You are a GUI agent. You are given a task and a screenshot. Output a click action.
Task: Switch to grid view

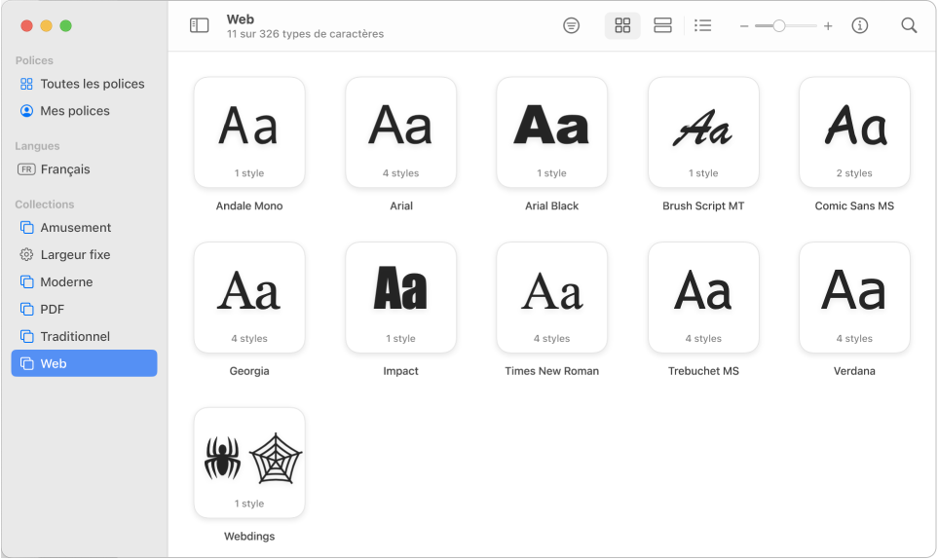(622, 25)
